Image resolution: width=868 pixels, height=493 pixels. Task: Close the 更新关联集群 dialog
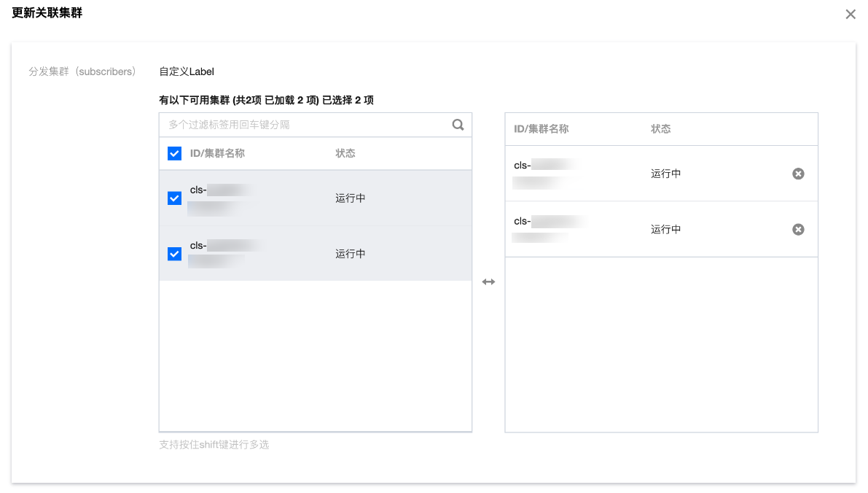coord(851,15)
